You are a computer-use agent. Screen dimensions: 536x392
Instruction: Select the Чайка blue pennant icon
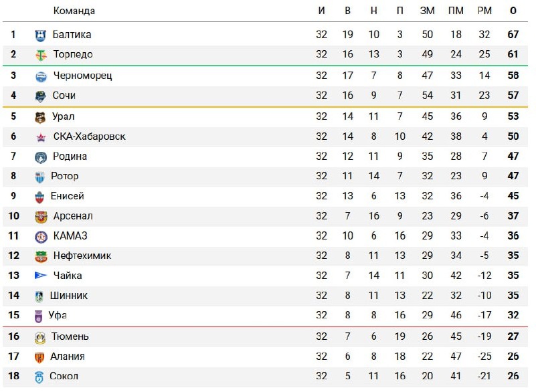coord(41,276)
